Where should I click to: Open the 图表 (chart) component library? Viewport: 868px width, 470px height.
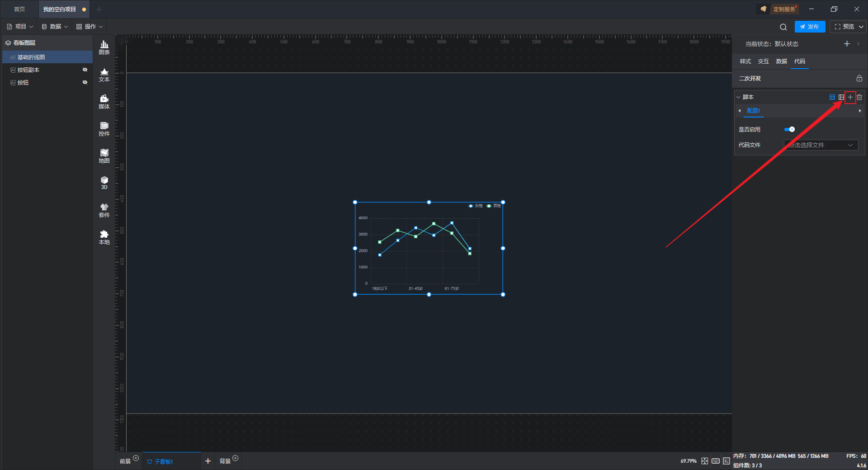point(104,47)
